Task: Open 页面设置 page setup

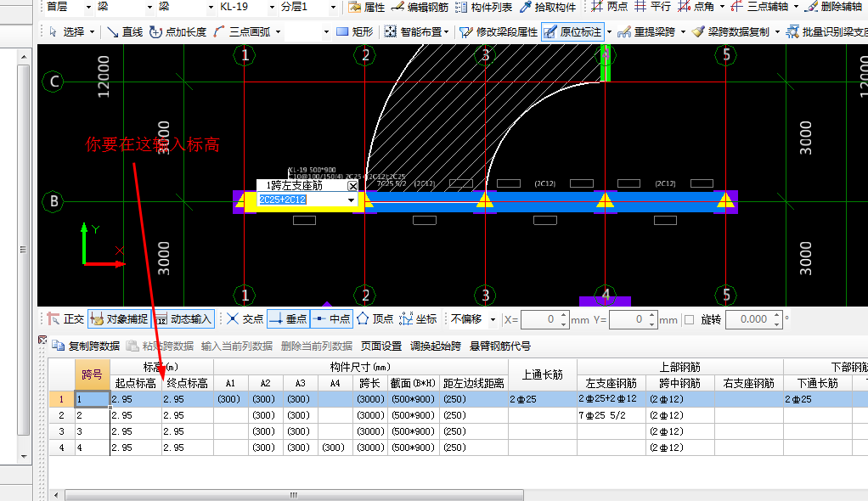Action: 381,346
